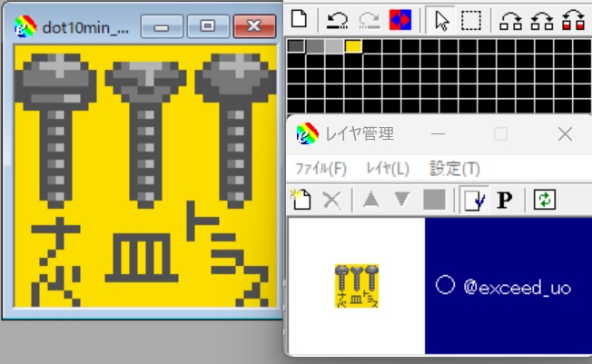Open the レイヤ(L) menu
The image size is (592, 364).
pyautogui.click(x=388, y=169)
